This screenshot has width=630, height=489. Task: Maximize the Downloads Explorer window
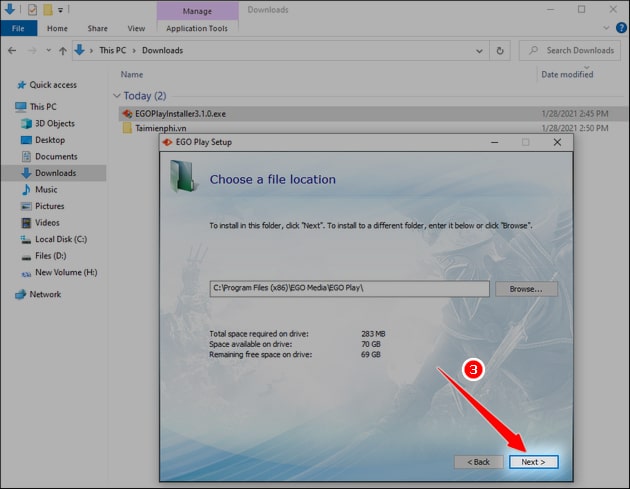coord(581,9)
